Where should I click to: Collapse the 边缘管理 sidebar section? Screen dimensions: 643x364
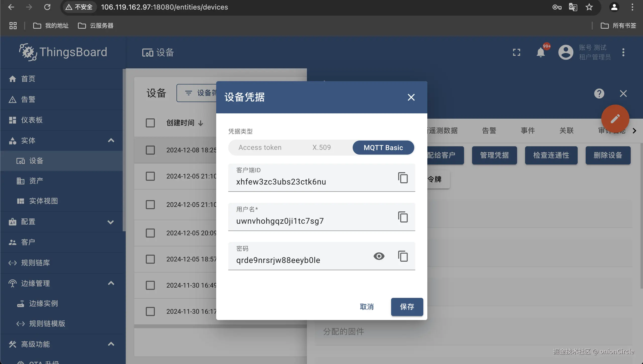[111, 283]
